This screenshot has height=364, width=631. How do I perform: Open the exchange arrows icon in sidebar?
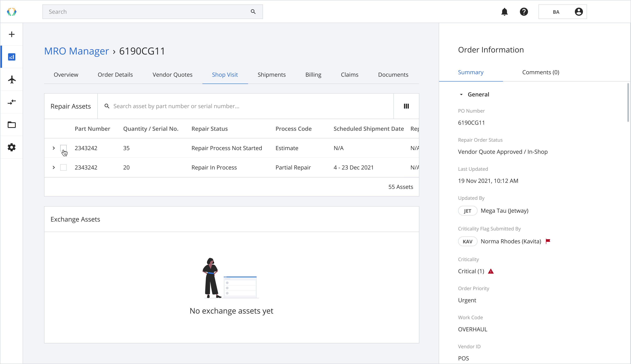pyautogui.click(x=12, y=102)
